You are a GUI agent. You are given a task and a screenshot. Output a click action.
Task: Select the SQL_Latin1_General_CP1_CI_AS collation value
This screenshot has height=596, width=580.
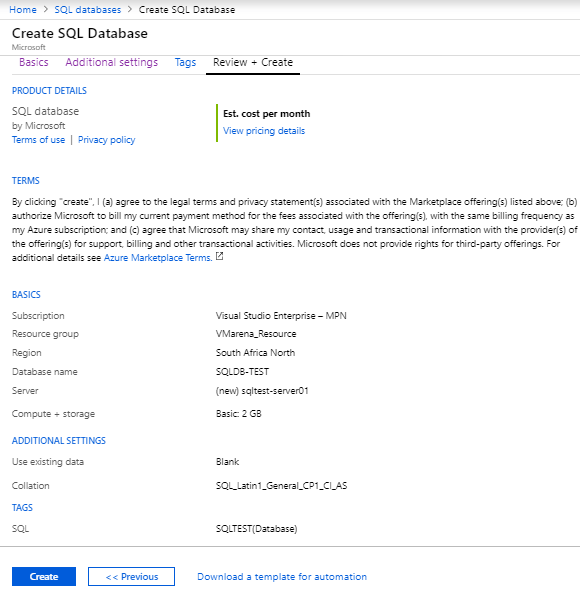281,486
